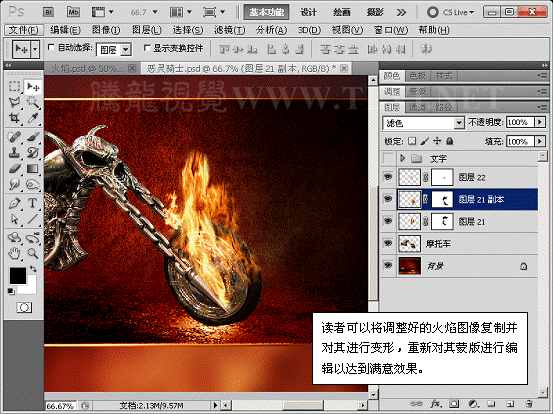The image size is (553, 414).
Task: Toggle Quick Mask mode
Action: pos(24,308)
